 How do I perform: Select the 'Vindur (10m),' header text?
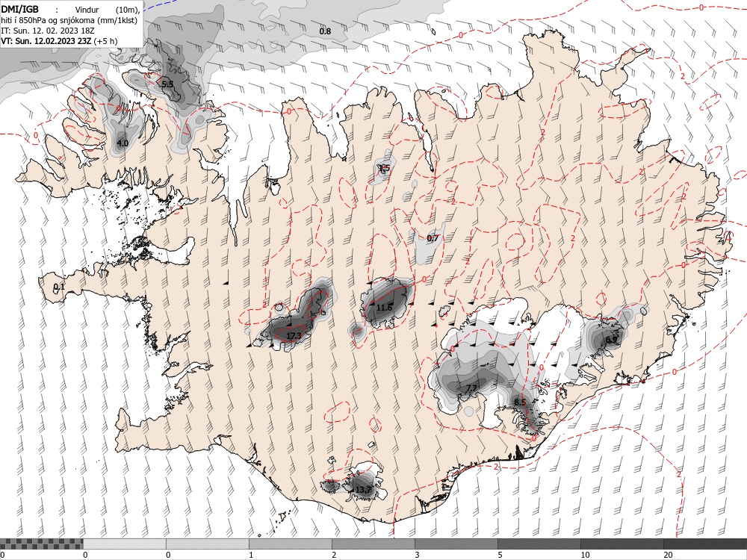coord(108,10)
